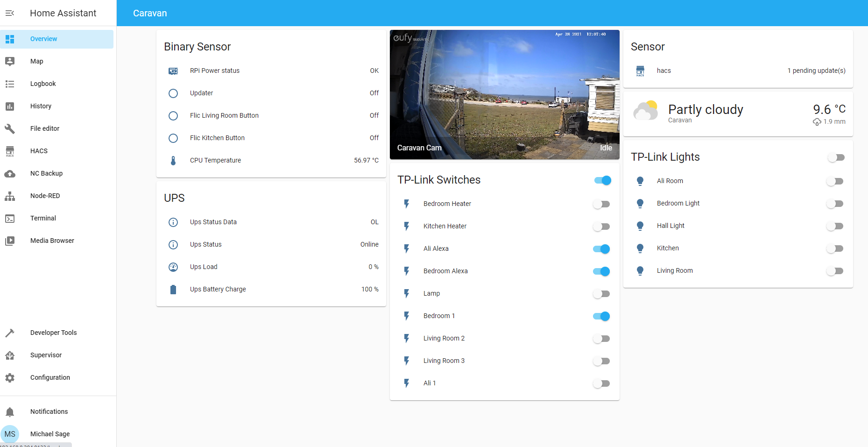Click the Ups Battery Charge battery icon

pos(173,289)
